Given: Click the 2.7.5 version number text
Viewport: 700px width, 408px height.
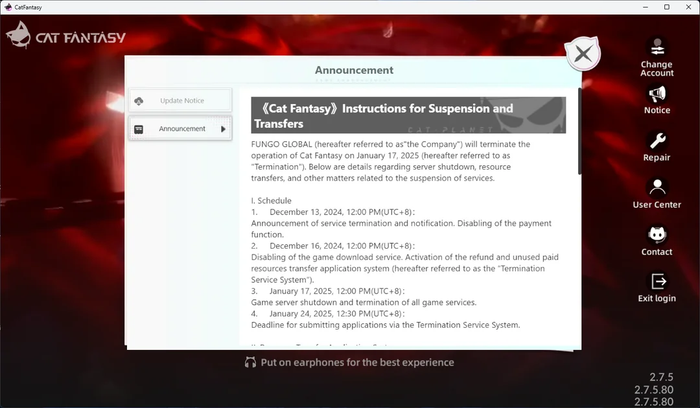Looking at the screenshot, I should [661, 377].
